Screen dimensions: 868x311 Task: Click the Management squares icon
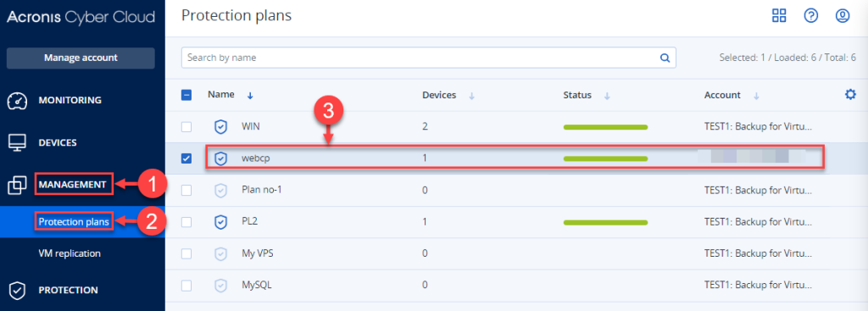17,185
